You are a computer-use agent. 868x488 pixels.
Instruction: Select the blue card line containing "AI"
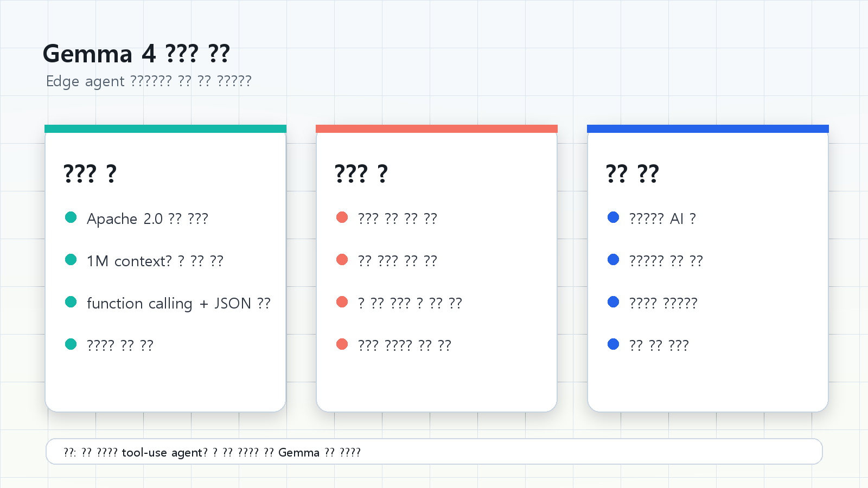[662, 219]
